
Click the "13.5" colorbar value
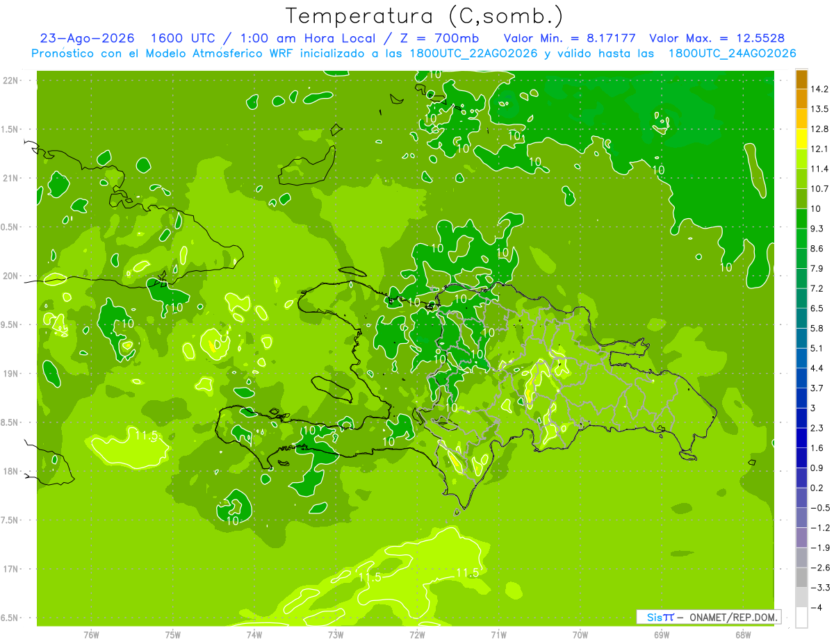pos(819,109)
